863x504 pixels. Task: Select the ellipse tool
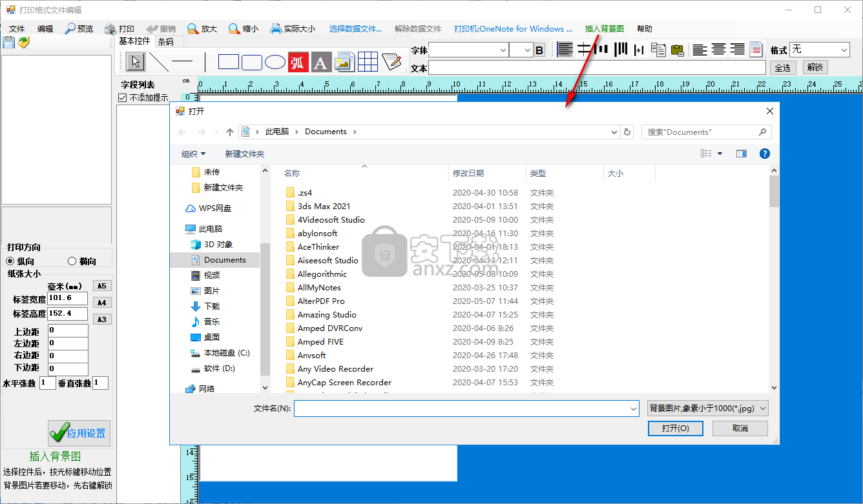click(275, 62)
